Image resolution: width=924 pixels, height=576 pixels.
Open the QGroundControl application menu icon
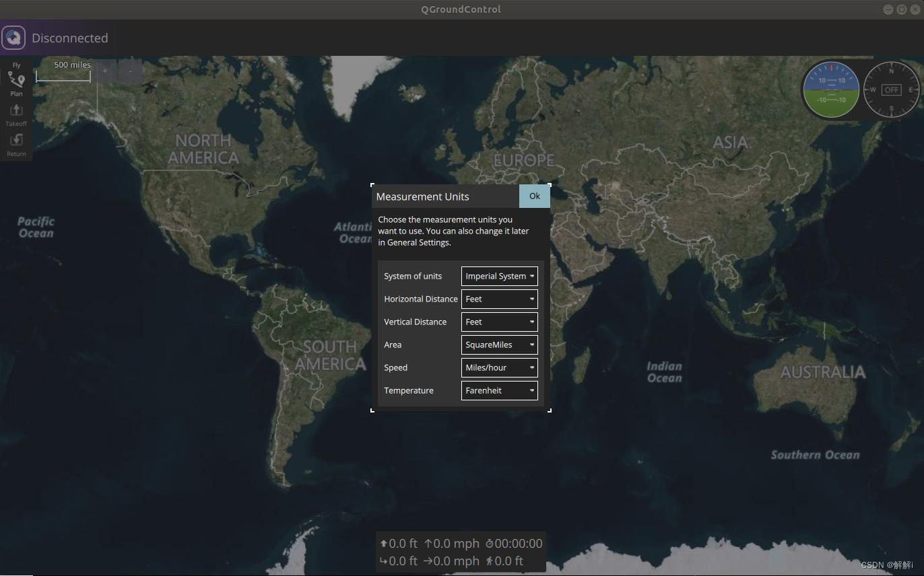click(13, 38)
